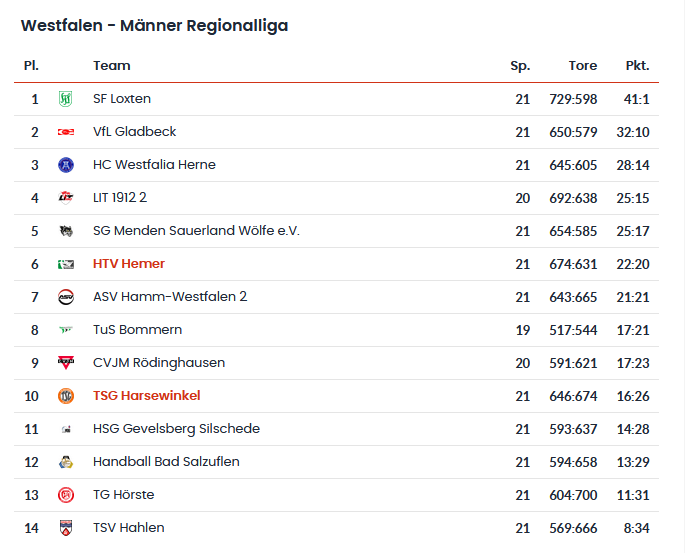
Task: Click the TG Hörste red logo
Action: click(x=66, y=495)
